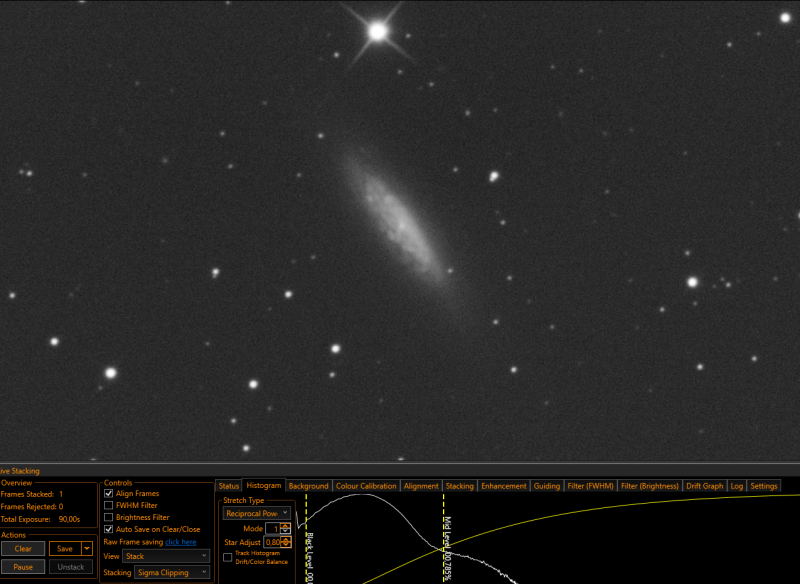Image resolution: width=800 pixels, height=584 pixels.
Task: Open the Alignment tab
Action: (421, 486)
